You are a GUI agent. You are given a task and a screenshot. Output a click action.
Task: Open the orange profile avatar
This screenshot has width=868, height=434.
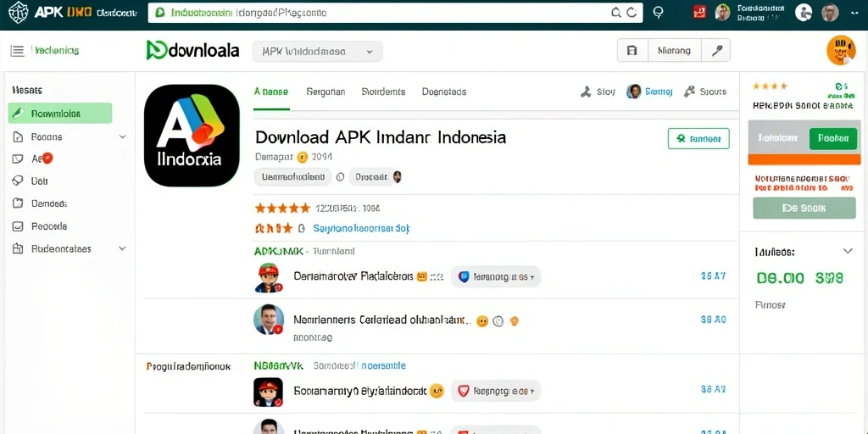point(840,50)
